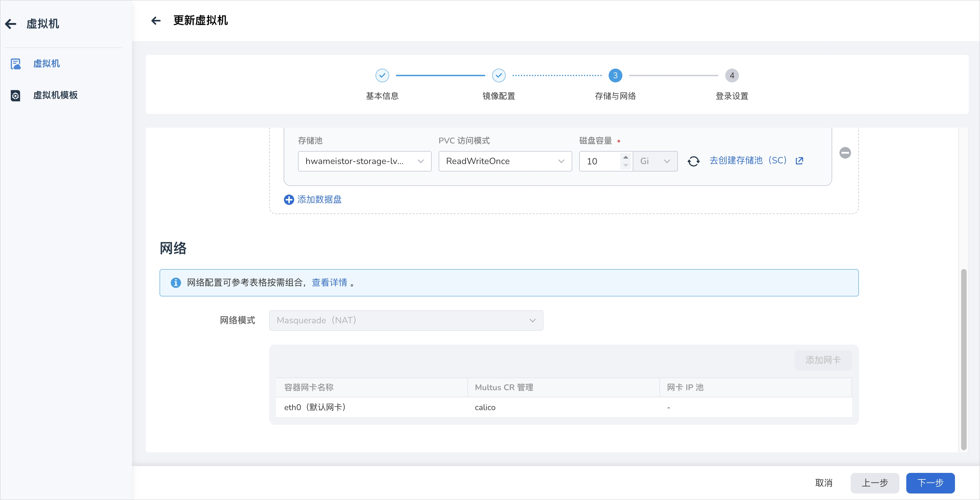Click the 更新虚拟机 page title

pos(201,21)
